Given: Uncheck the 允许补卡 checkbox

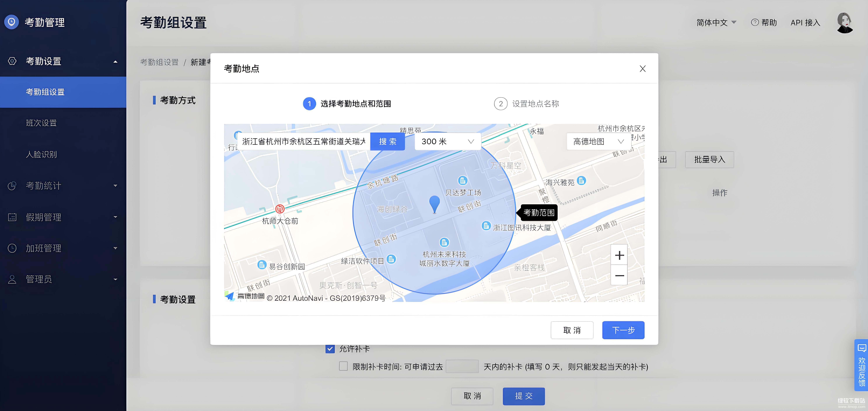Looking at the screenshot, I should pyautogui.click(x=330, y=349).
